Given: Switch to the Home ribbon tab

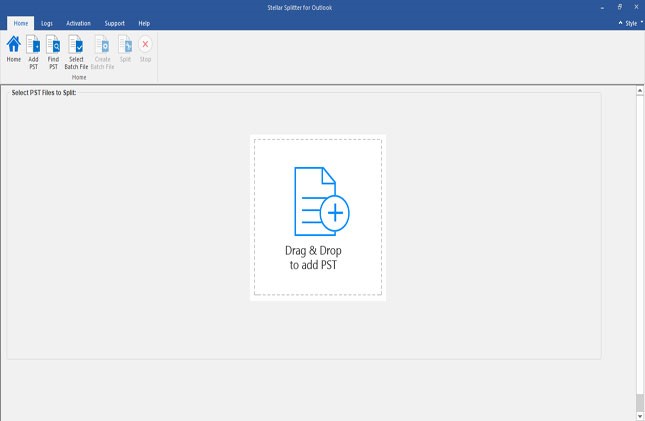Looking at the screenshot, I should pos(21,23).
